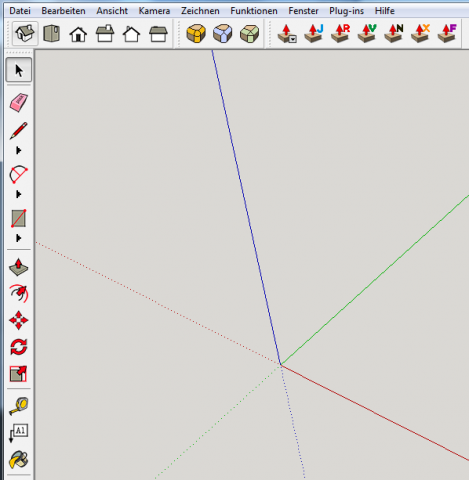Select the Rectangle shape tool

tap(19, 218)
